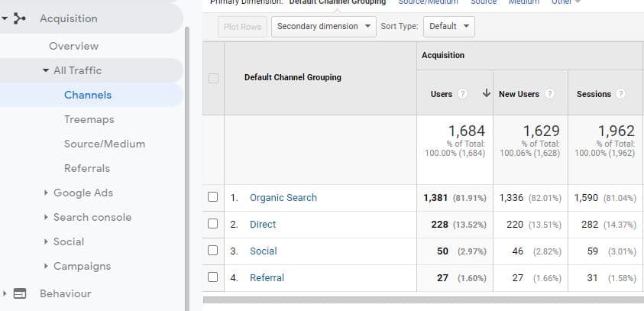Viewport: 644px width, 311px height.
Task: Open the Social channel link in table
Action: click(x=264, y=251)
